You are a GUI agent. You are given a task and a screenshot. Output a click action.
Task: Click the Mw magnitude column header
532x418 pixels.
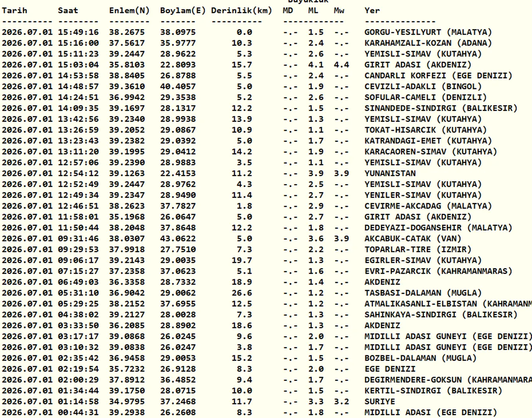coord(339,10)
